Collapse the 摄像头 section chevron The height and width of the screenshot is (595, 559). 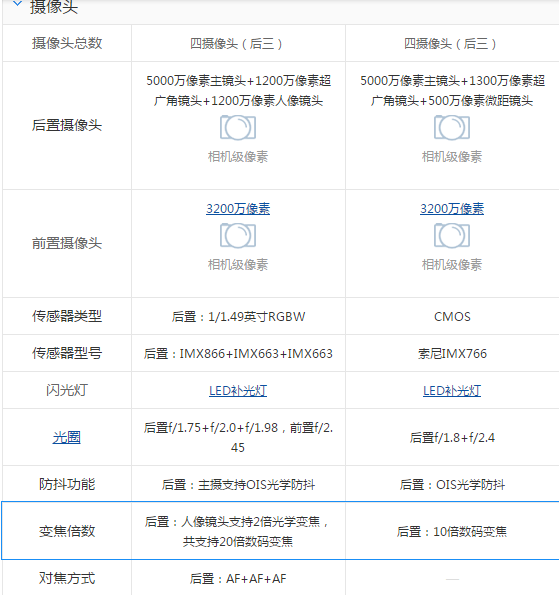(17, 4)
